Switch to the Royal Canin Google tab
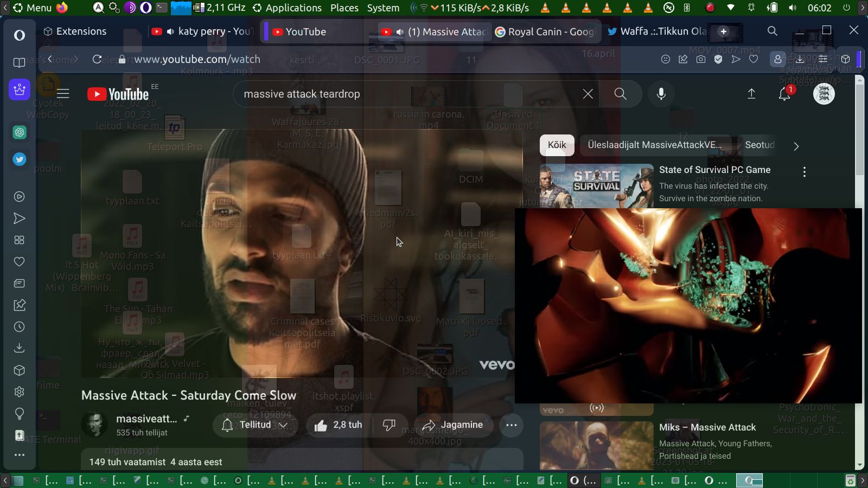 pyautogui.click(x=545, y=32)
